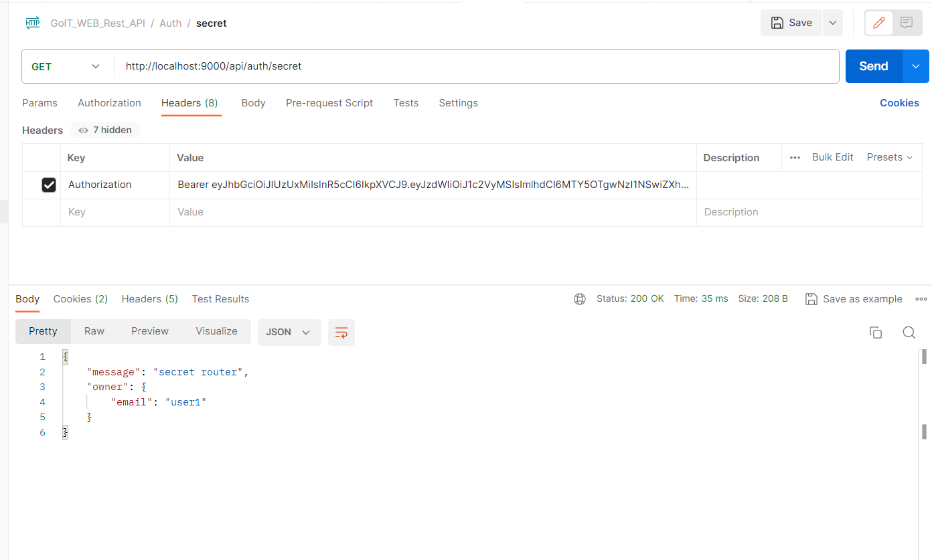932x560 pixels.
Task: Open response more options ellipsis
Action: tap(921, 299)
